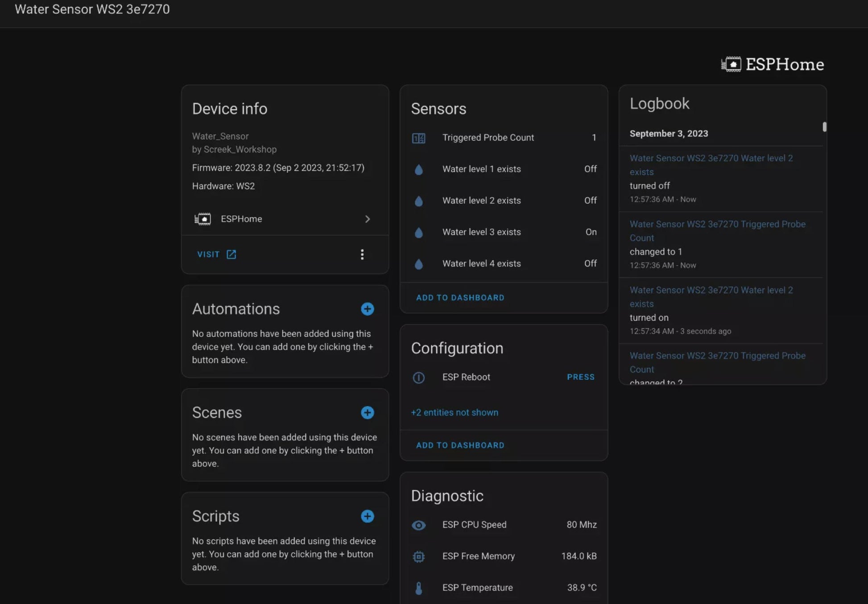Click the ESP Reboot power icon
This screenshot has width=868, height=604.
pos(418,378)
